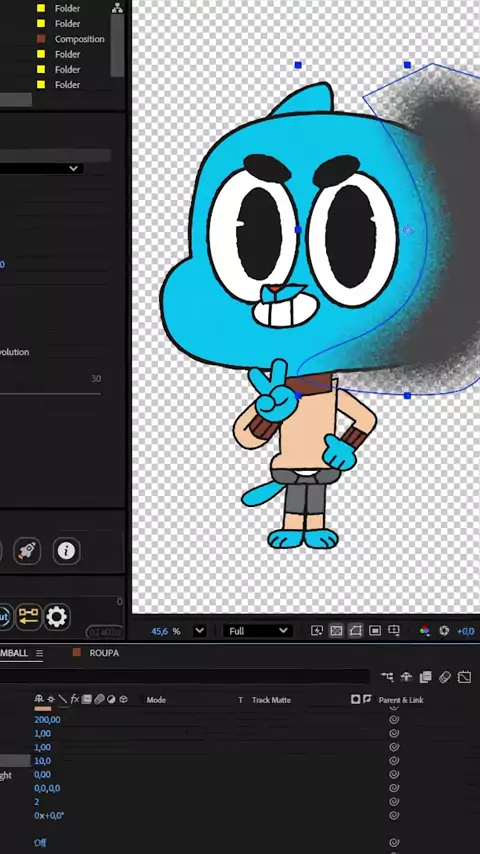The width and height of the screenshot is (480, 854).
Task: Click the fx Effect column header icon
Action: pos(75,699)
